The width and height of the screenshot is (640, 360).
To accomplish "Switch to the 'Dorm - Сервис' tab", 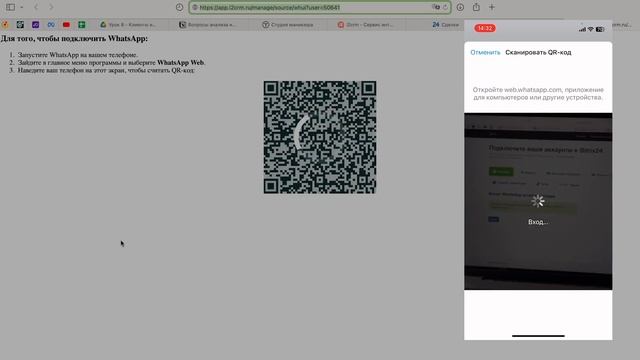I will coord(365,24).
